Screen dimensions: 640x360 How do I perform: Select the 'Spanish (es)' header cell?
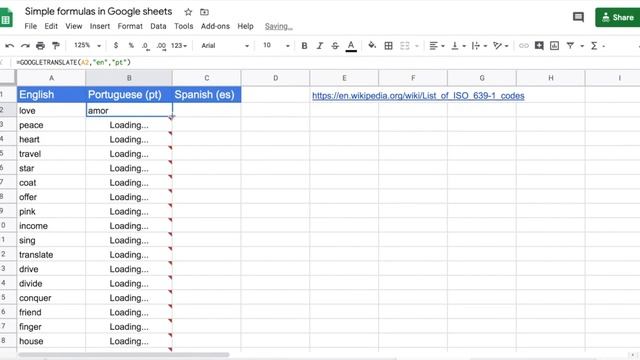[207, 95]
